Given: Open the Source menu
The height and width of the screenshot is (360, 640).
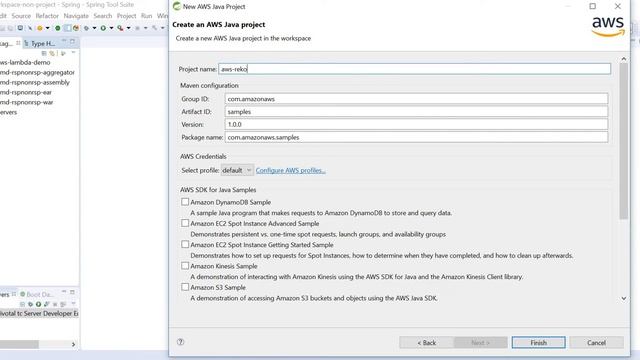Looking at the screenshot, I should pos(21,16).
